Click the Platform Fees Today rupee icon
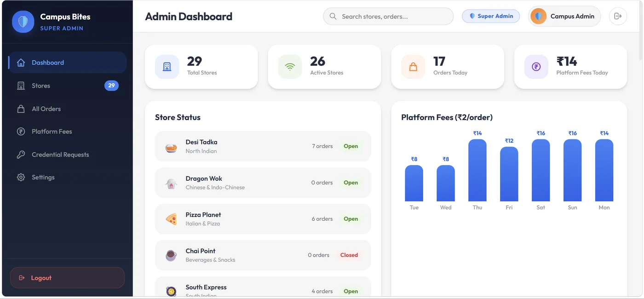This screenshot has width=644, height=299. (x=536, y=67)
